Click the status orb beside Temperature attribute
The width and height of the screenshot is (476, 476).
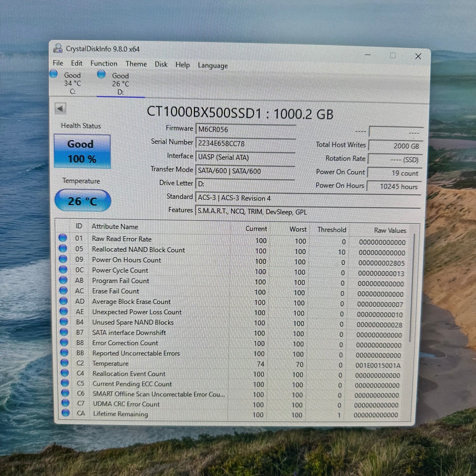point(64,363)
